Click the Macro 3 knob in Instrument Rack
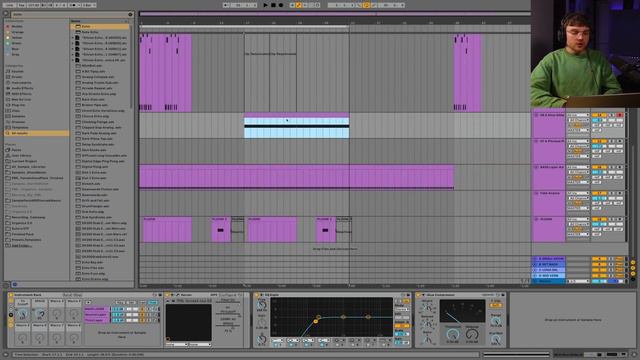The width and height of the screenshot is (640, 360). pyautogui.click(x=57, y=313)
